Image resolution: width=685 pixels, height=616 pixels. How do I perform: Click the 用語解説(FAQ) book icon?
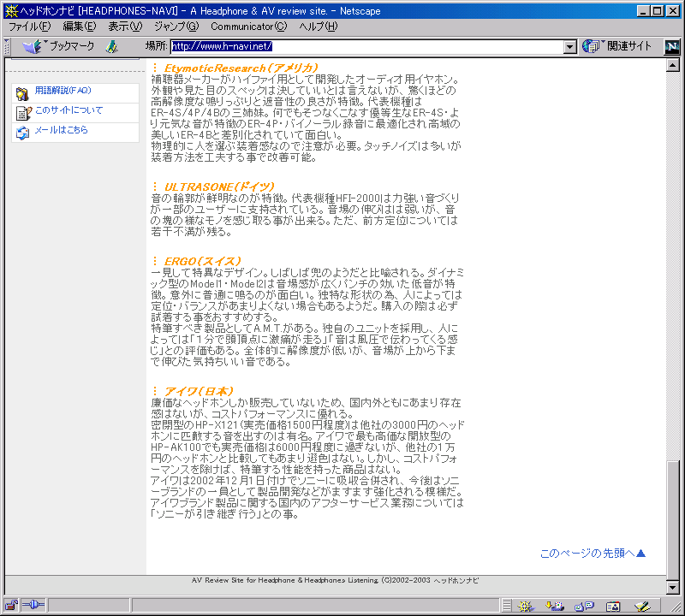[22, 93]
